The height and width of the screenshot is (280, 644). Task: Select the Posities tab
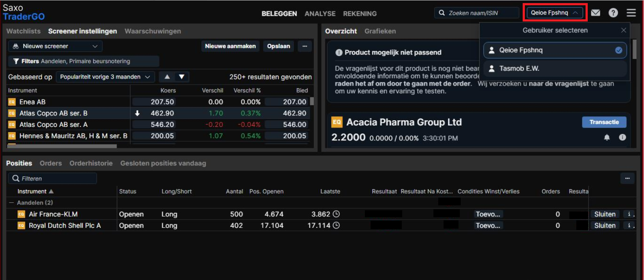(x=19, y=163)
